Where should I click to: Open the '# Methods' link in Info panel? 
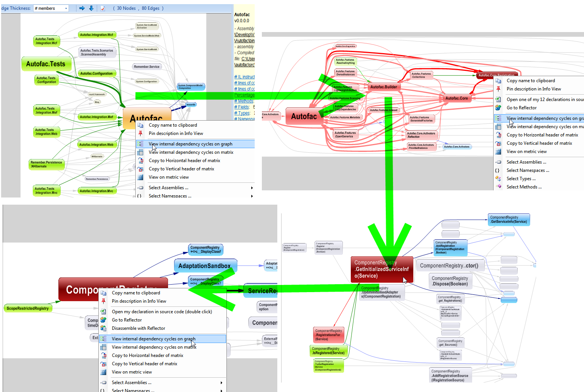243,101
